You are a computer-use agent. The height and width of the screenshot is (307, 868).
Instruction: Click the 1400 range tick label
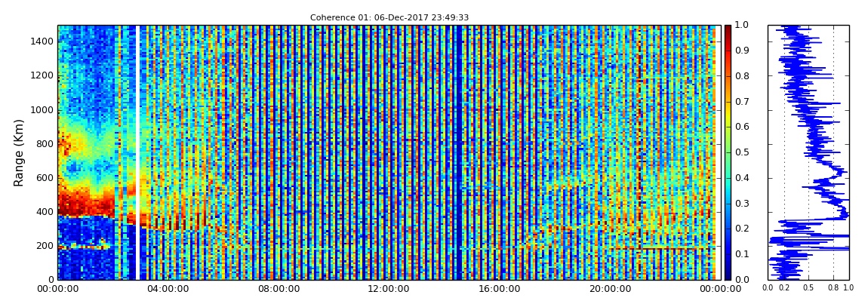[x=41, y=41]
